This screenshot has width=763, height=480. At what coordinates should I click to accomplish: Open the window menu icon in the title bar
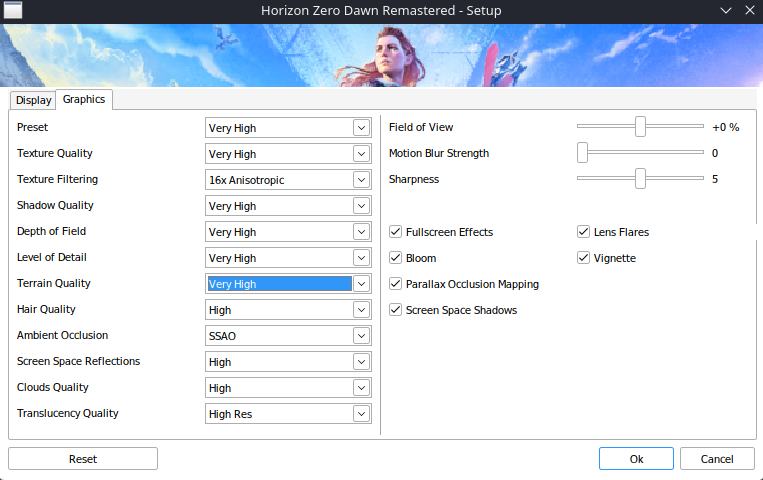13,10
